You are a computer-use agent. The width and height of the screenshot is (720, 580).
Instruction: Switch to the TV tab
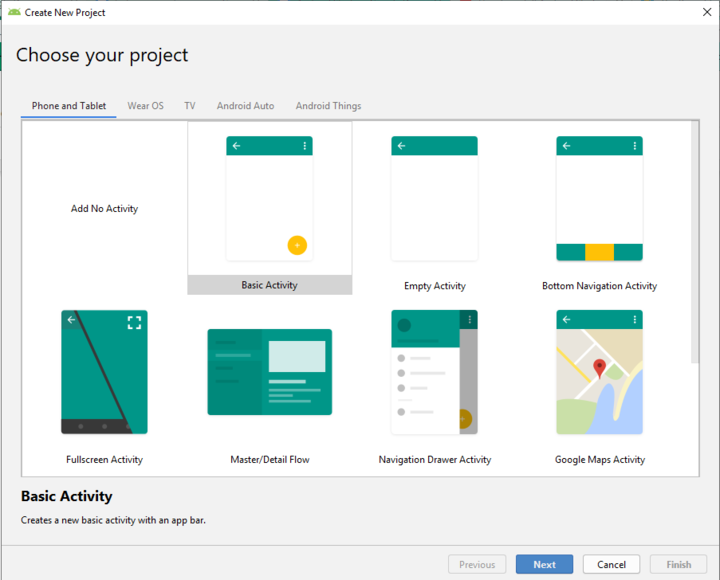coord(190,106)
